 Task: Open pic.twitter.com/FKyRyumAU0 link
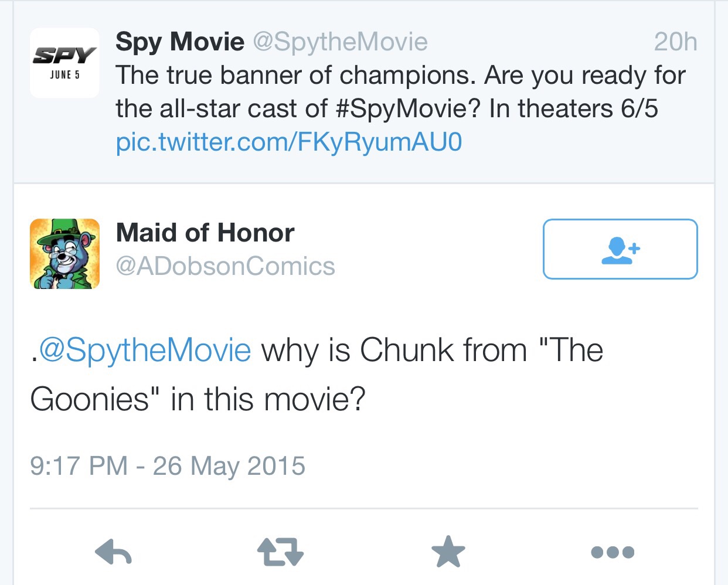coord(289,142)
